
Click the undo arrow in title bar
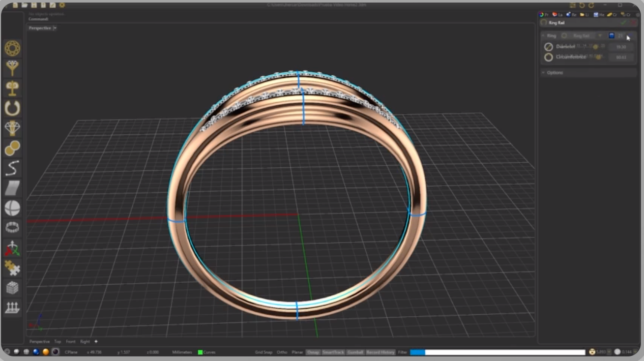point(582,5)
